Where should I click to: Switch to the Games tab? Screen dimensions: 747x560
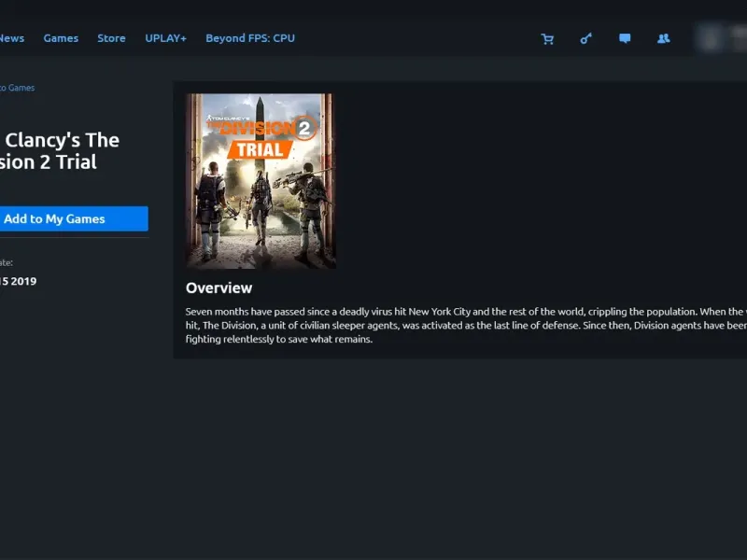(x=61, y=38)
